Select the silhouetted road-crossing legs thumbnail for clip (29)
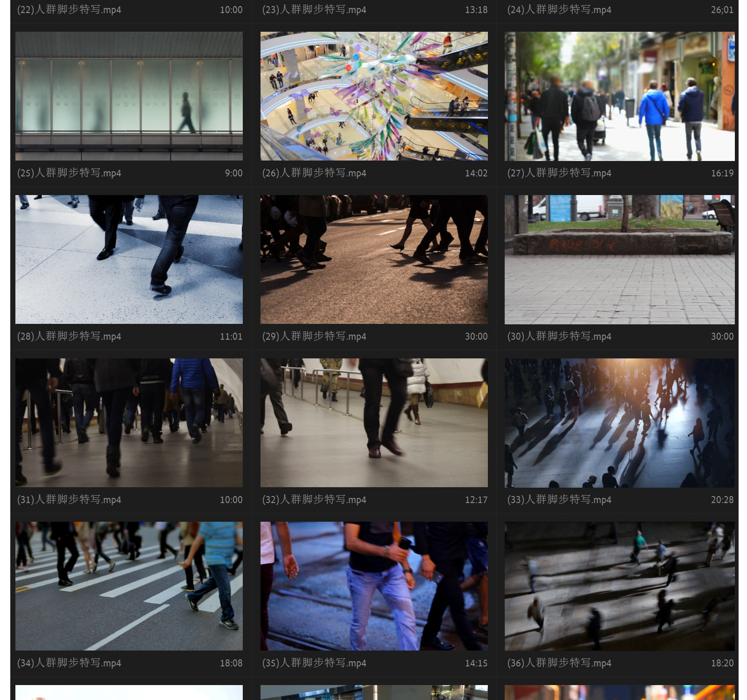Screen dimensions: 747x700 (x=374, y=259)
